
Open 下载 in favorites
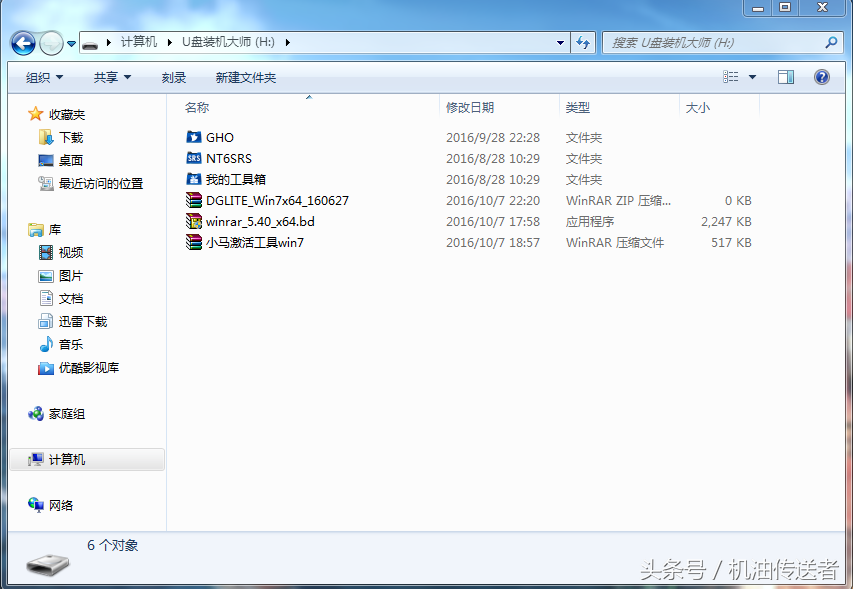pyautogui.click(x=71, y=137)
